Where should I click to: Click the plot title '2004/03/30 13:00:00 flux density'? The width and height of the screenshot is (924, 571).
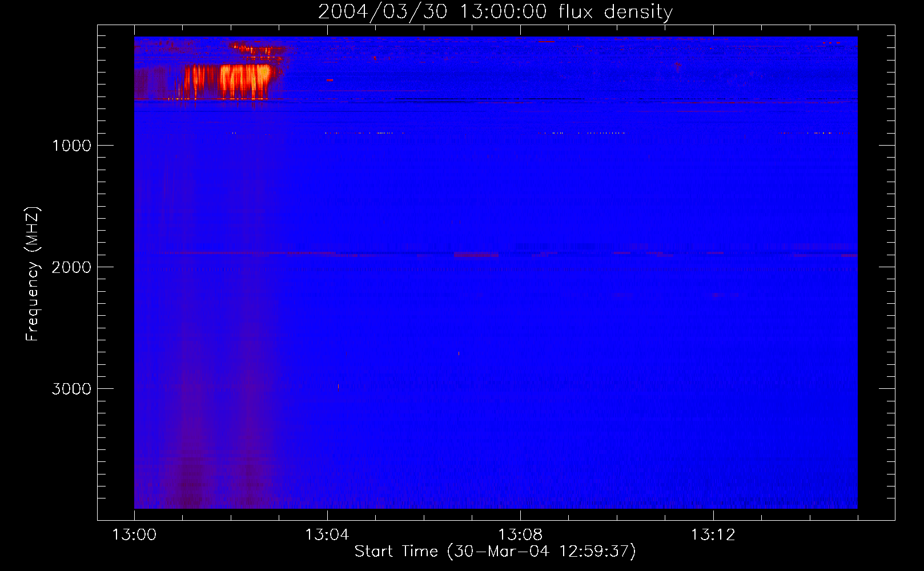[x=495, y=11]
